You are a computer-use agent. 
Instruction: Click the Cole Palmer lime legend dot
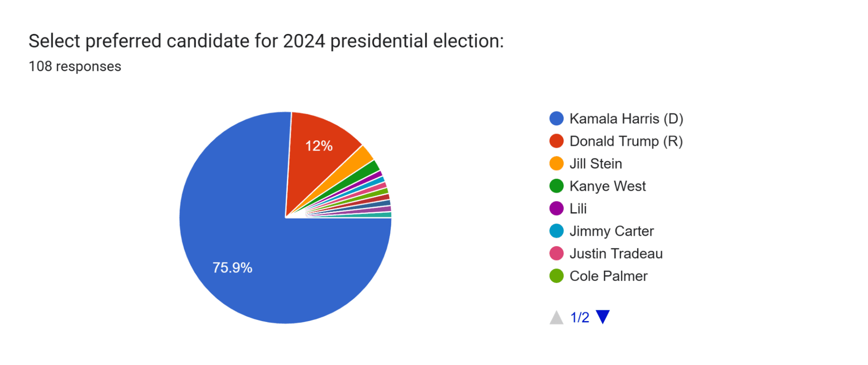coord(556,276)
